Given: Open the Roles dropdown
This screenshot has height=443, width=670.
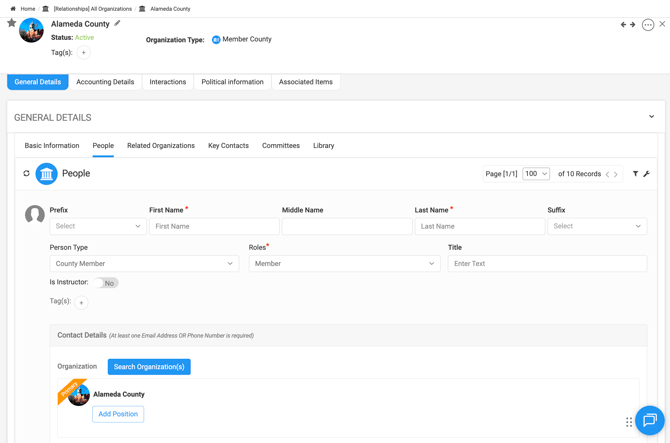Looking at the screenshot, I should coord(344,264).
